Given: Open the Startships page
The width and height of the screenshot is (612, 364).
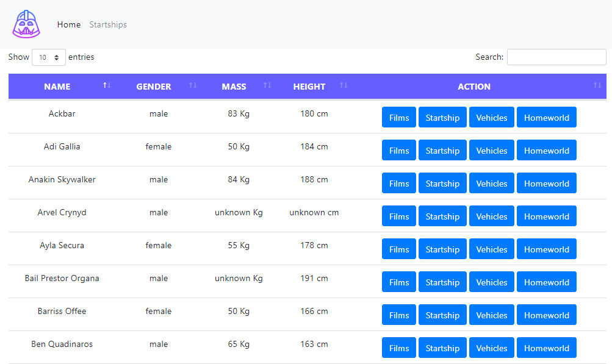Looking at the screenshot, I should pyautogui.click(x=107, y=24).
